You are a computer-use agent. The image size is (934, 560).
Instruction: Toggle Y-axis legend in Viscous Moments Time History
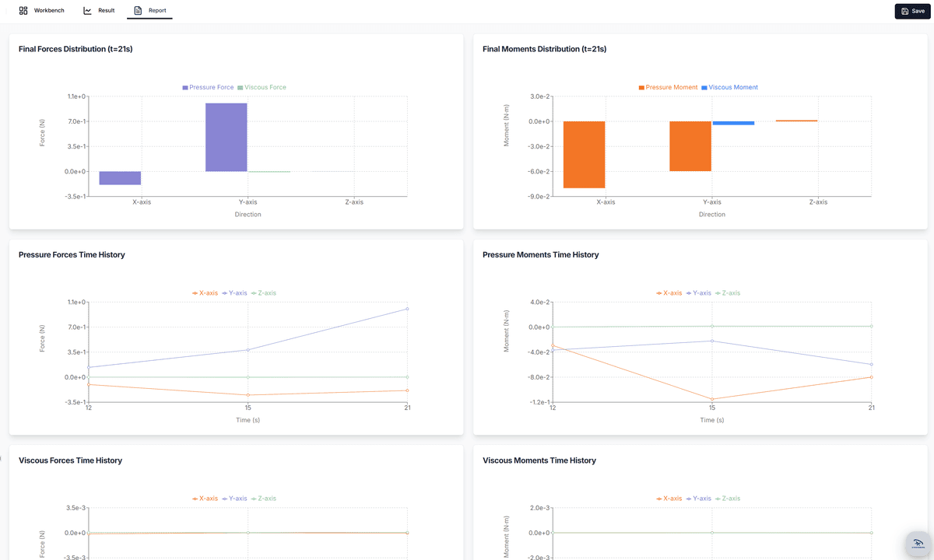click(698, 499)
